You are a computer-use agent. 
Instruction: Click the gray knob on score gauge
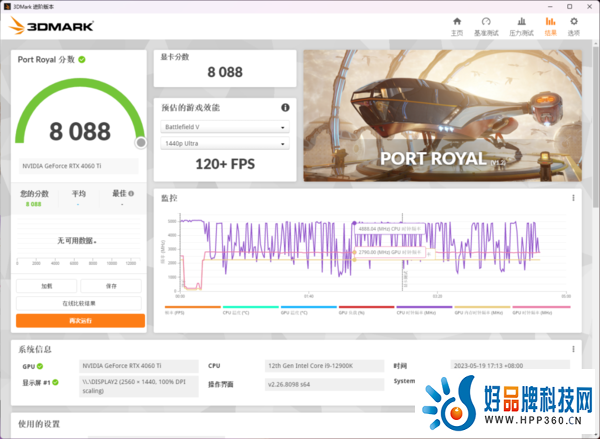pyautogui.click(x=141, y=143)
